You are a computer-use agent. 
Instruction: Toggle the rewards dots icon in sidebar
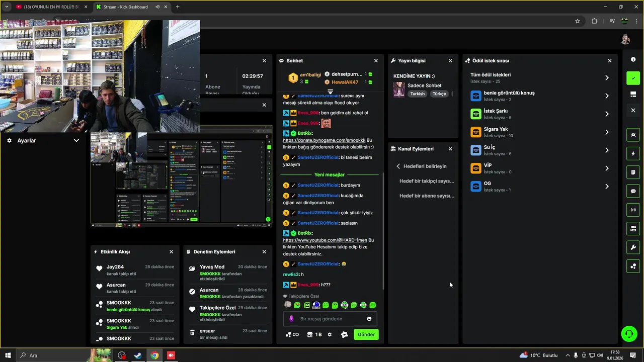633,266
